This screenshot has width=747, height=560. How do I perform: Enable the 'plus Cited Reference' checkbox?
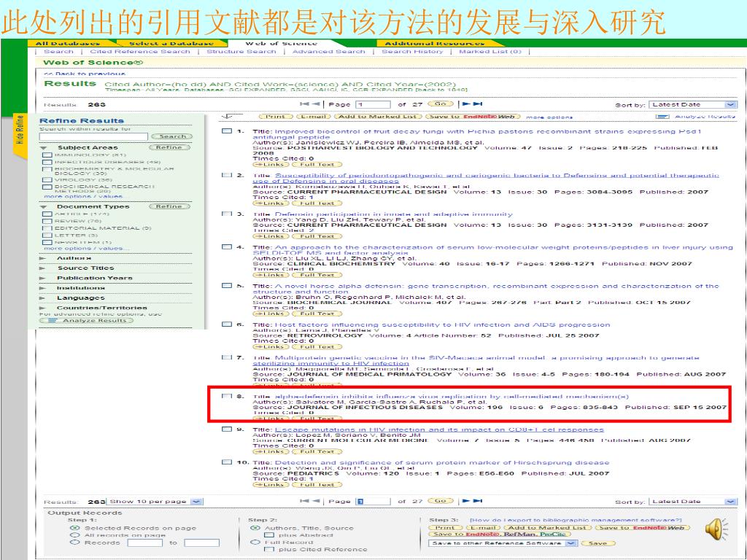click(x=269, y=550)
